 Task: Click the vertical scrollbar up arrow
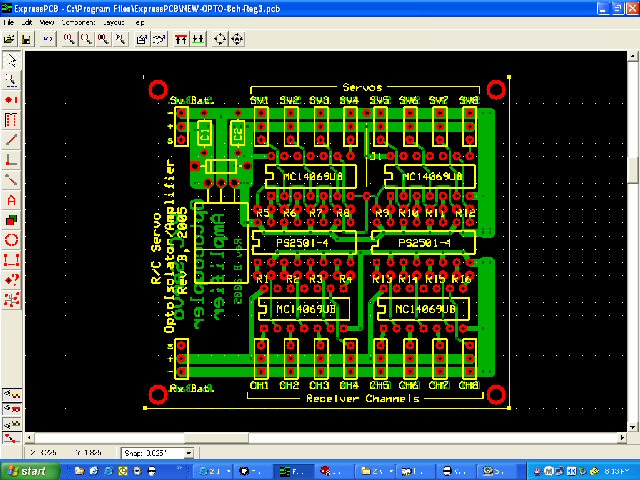pyautogui.click(x=633, y=56)
